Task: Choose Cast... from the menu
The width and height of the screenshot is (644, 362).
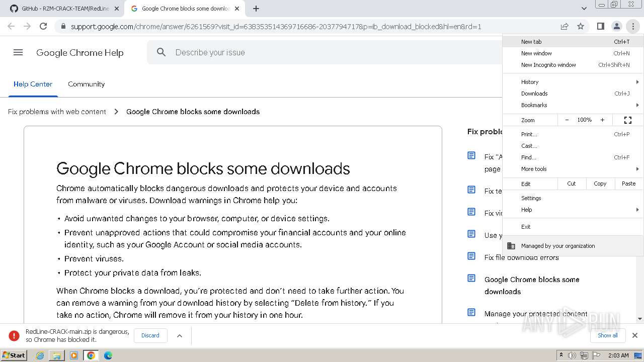Action: 573,146
